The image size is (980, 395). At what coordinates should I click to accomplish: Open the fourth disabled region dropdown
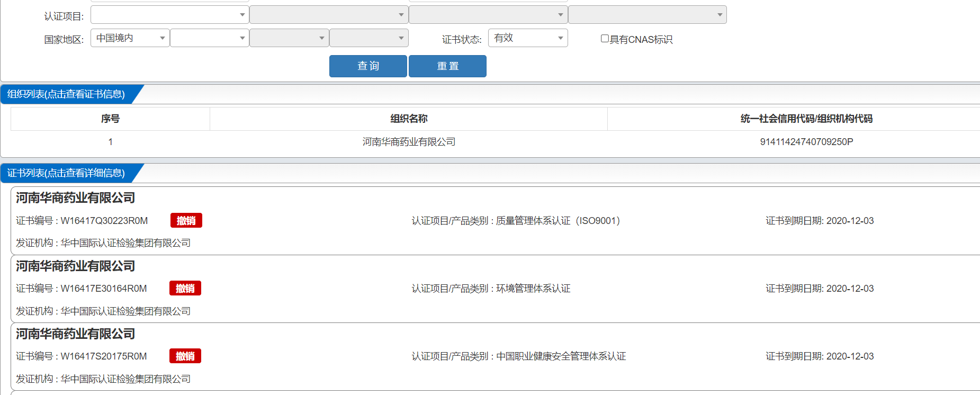point(368,38)
